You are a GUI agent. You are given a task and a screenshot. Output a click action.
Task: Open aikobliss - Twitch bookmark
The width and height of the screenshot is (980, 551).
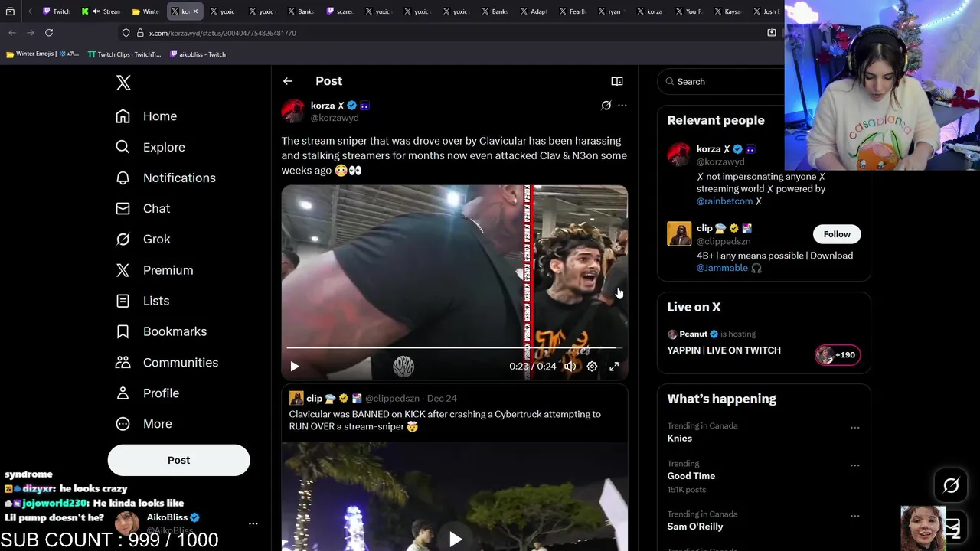pos(198,54)
